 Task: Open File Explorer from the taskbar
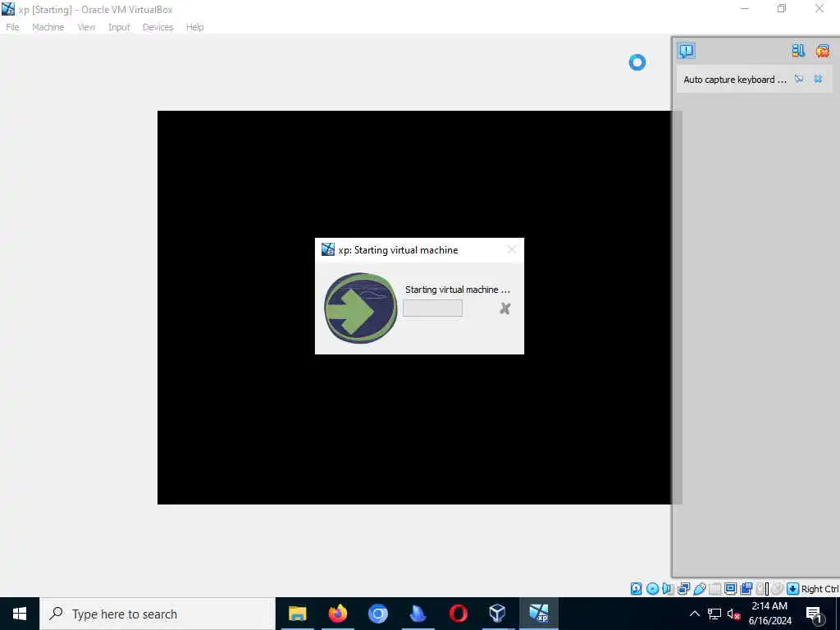pyautogui.click(x=297, y=614)
